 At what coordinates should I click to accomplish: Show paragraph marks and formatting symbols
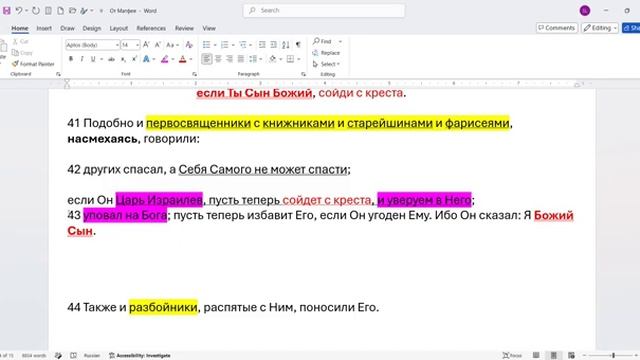click(298, 44)
